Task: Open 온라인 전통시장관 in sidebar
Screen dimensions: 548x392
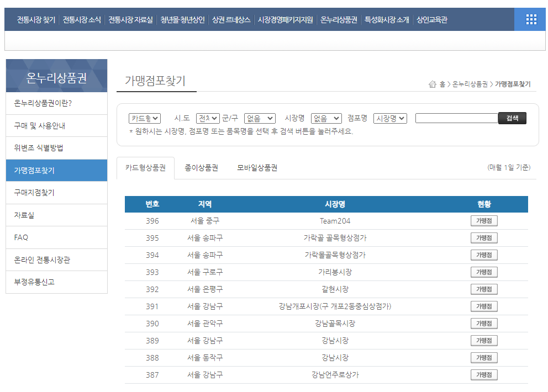Action: [56, 260]
